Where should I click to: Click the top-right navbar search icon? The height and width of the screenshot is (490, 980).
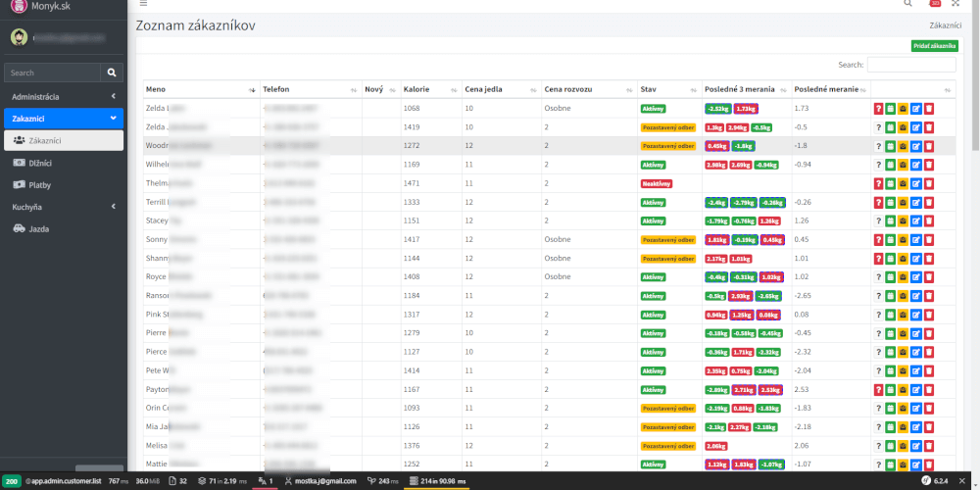tap(907, 4)
